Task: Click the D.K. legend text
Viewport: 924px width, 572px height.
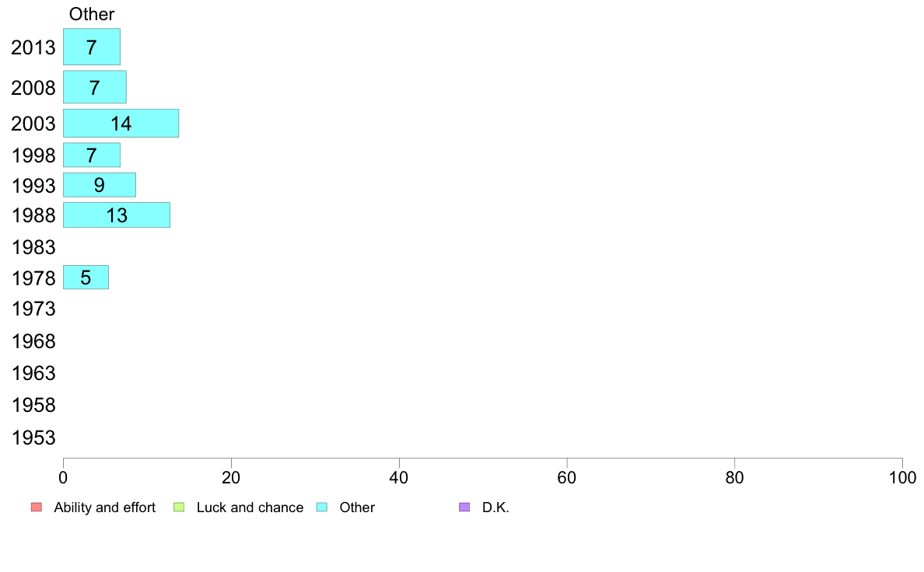Action: (495, 507)
